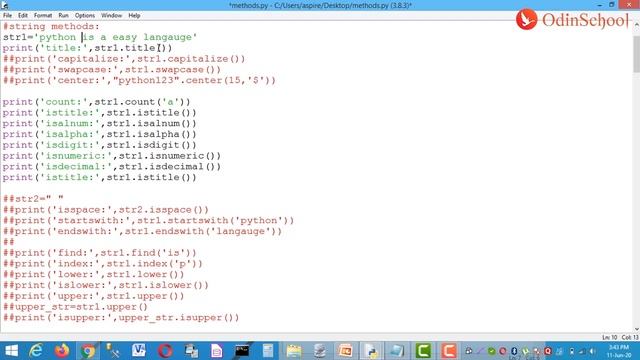
Task: Open LibreOffice document icon in taskbar
Action: point(216,351)
